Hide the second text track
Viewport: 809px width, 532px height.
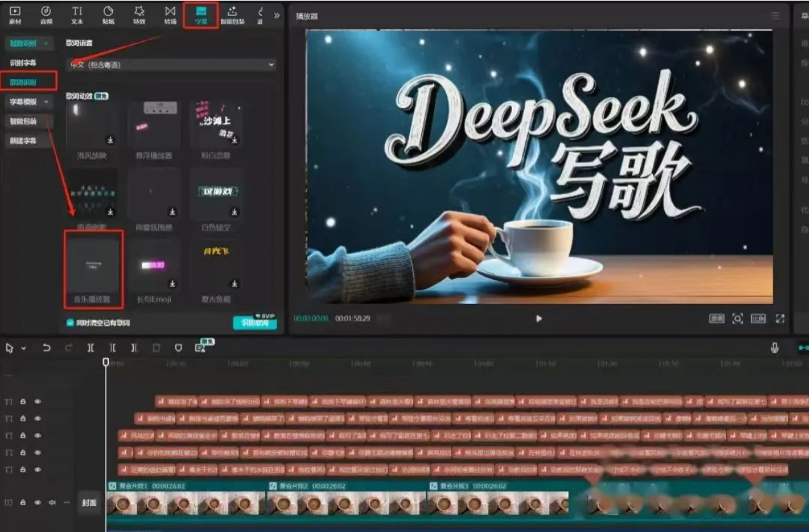click(38, 419)
